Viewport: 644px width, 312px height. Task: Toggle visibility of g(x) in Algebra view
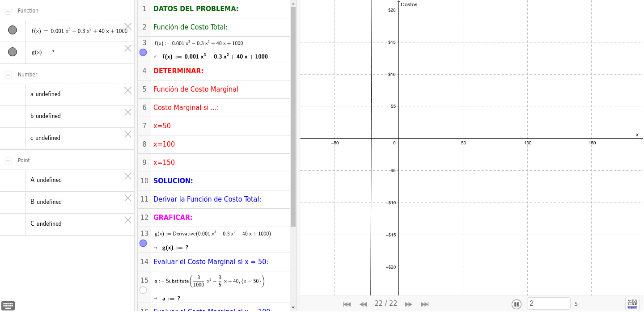point(13,52)
